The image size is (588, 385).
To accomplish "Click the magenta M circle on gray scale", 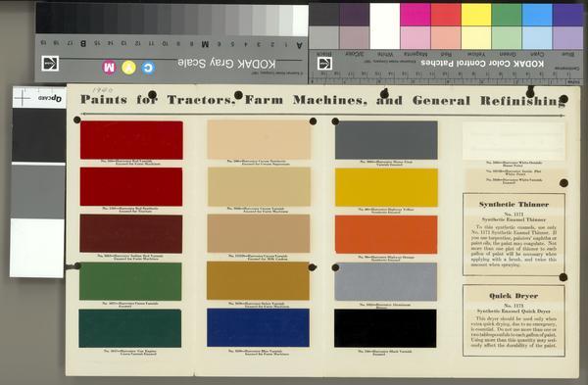I will coord(109,68).
